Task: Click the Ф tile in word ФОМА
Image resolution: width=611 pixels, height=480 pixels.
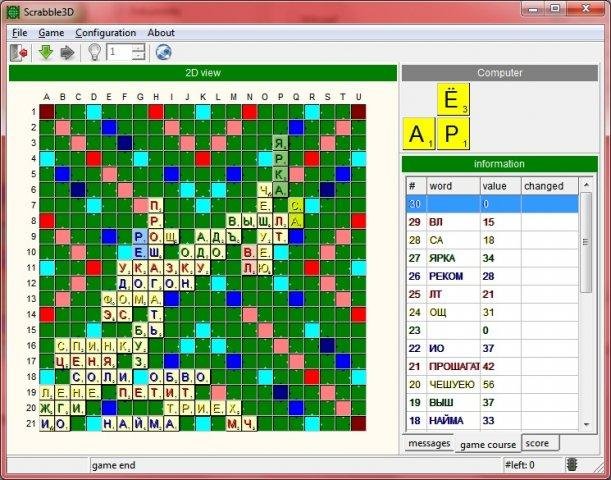Action: point(109,299)
